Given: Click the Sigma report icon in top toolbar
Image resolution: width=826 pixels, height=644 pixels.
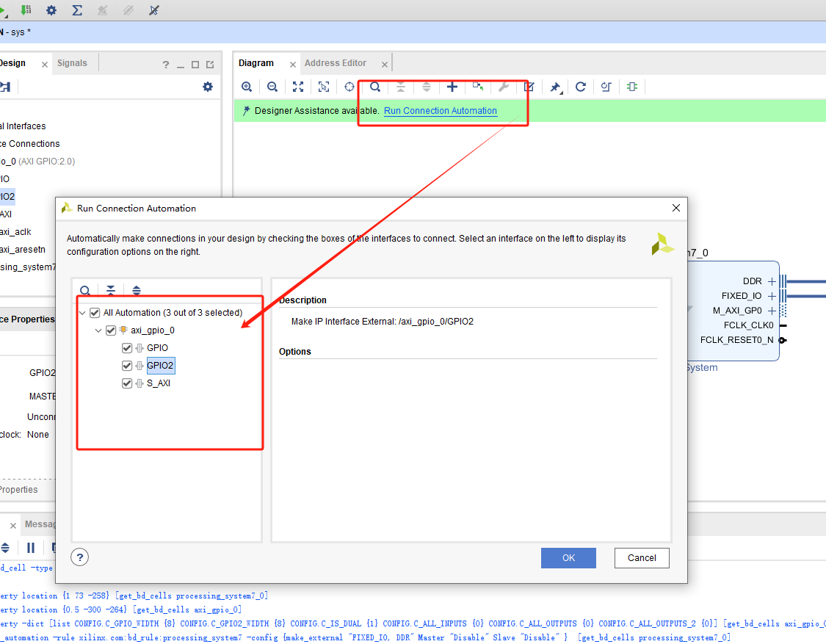Looking at the screenshot, I should [77, 10].
